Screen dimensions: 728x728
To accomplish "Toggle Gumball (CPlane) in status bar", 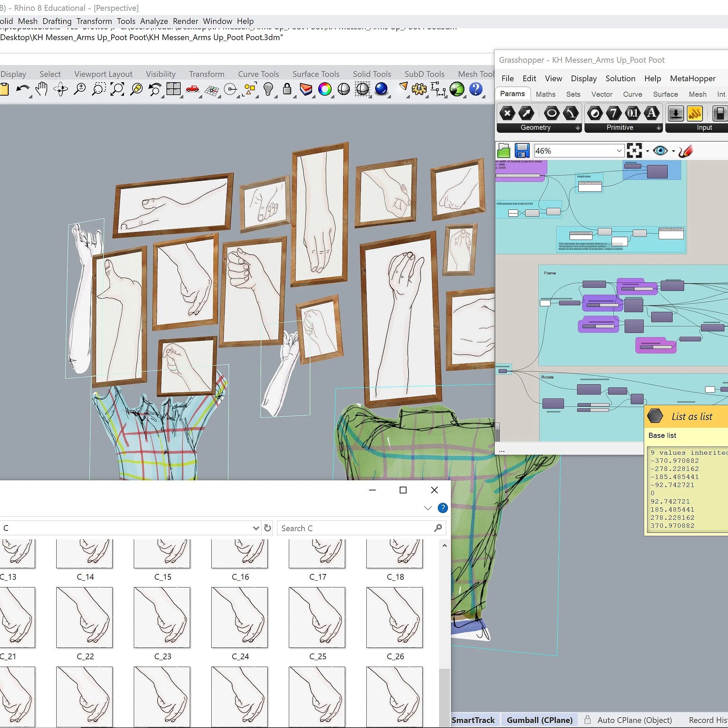I will tap(539, 720).
